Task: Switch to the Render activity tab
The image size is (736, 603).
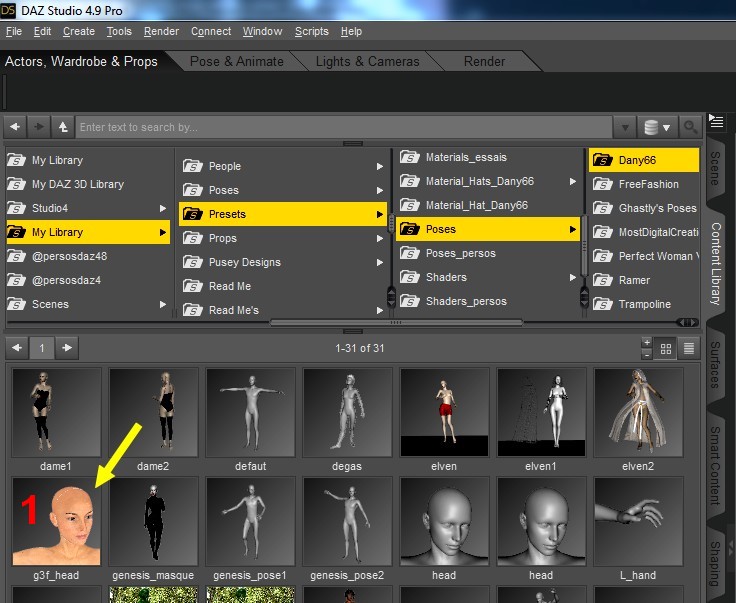Action: [x=484, y=61]
